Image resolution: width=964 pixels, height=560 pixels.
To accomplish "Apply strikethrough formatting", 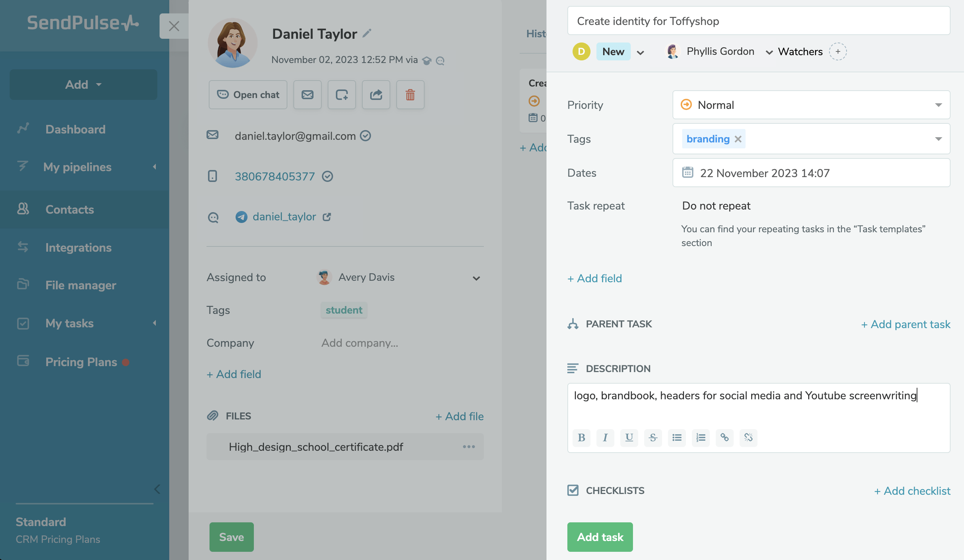I will tap(653, 437).
